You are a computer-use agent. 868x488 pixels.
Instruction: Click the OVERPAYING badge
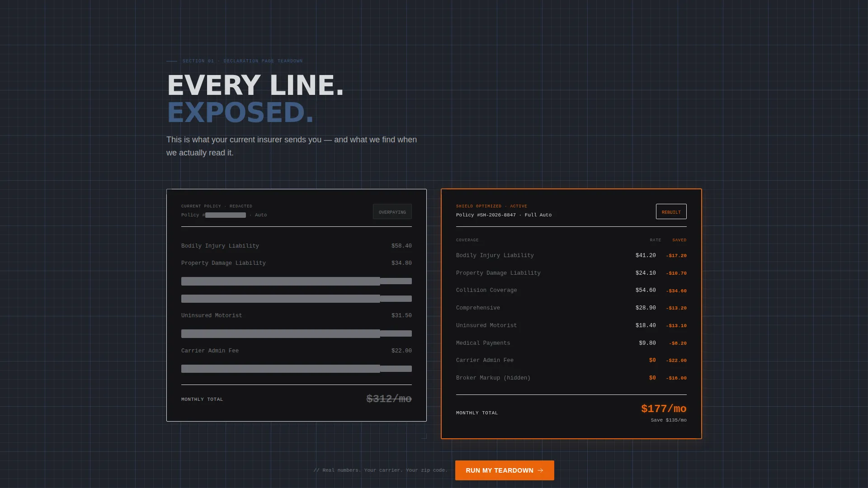coord(392,212)
